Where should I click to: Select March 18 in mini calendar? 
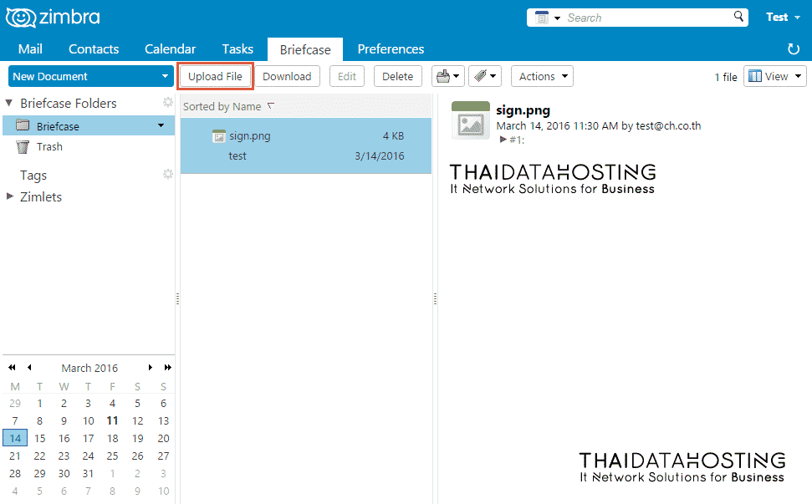pyautogui.click(x=112, y=438)
